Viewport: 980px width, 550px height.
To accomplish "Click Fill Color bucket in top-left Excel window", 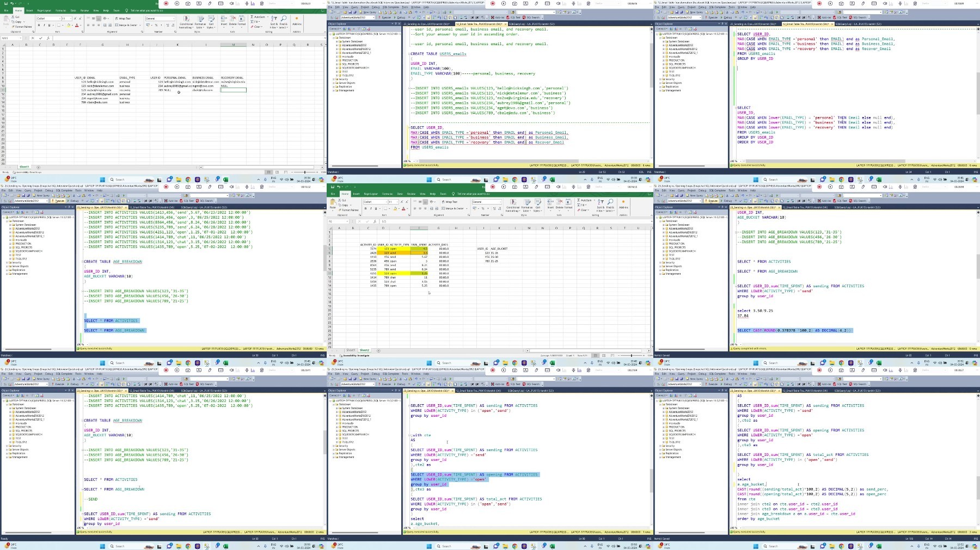I will pos(69,25).
